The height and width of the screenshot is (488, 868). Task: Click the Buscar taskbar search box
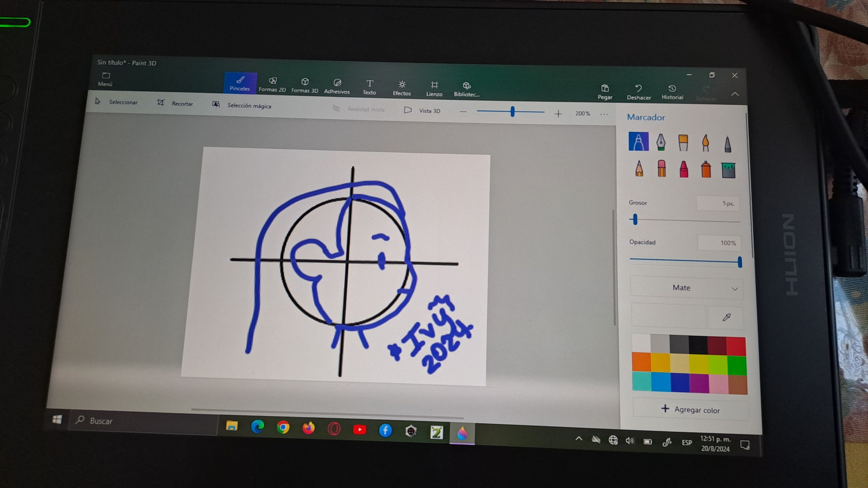pos(143,422)
